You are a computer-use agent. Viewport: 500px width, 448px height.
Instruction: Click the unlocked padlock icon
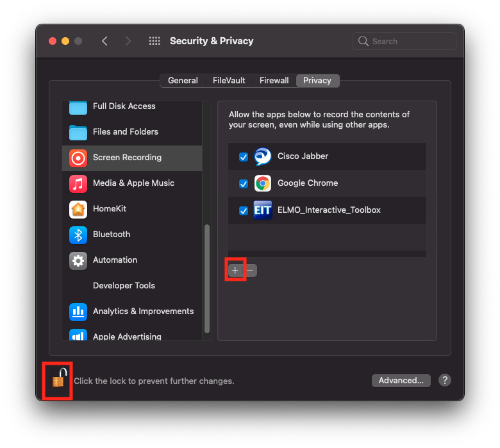[60, 378]
